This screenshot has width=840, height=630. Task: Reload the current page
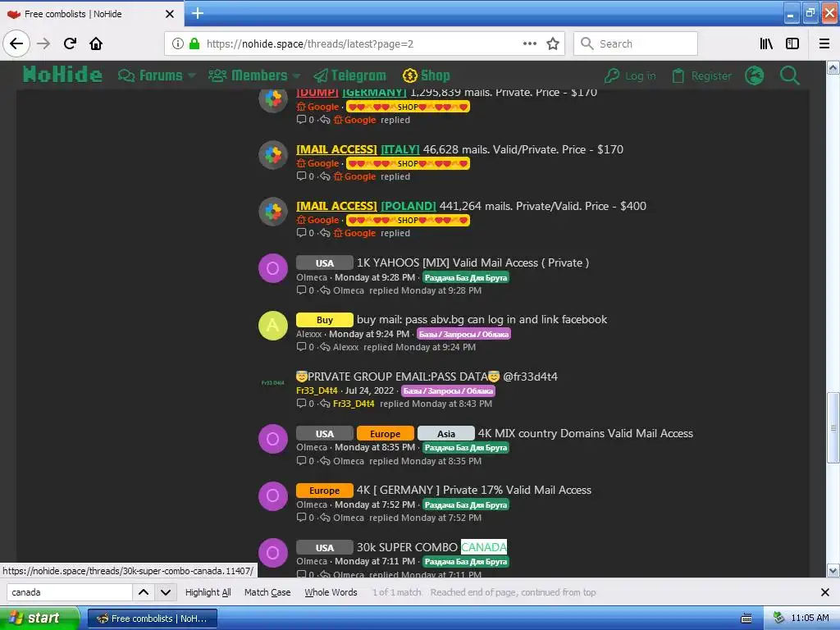pyautogui.click(x=70, y=43)
